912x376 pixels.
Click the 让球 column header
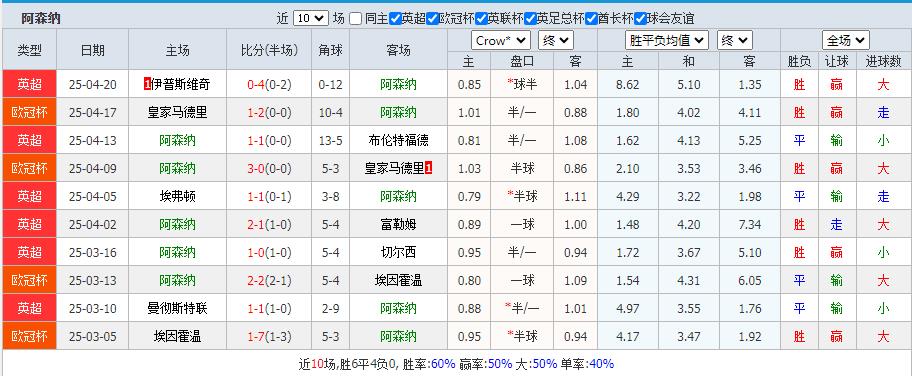[x=836, y=61]
